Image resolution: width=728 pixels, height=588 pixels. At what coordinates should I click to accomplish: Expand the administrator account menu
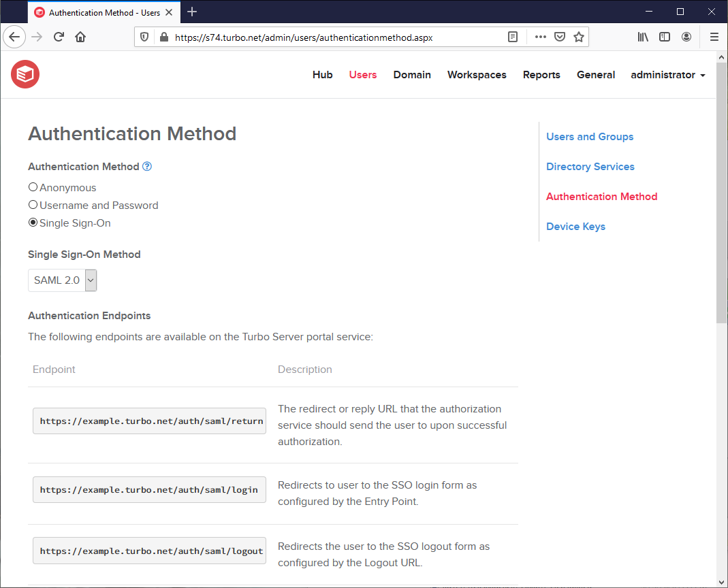tap(668, 75)
